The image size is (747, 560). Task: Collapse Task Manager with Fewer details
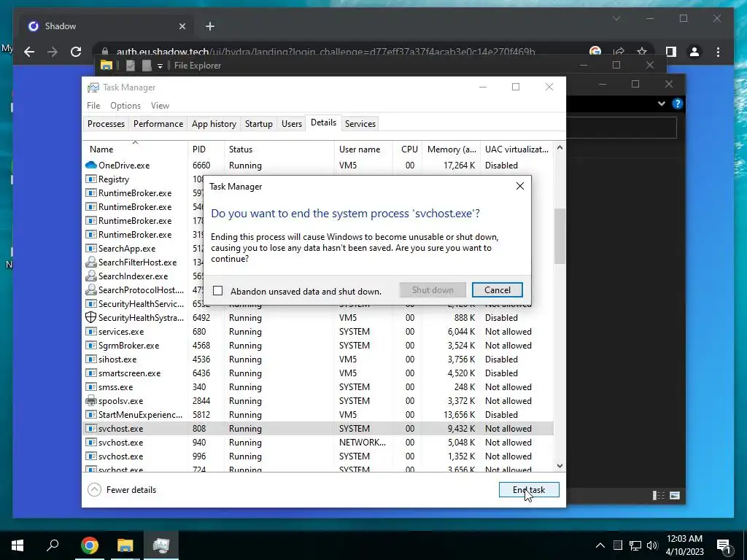pos(122,489)
